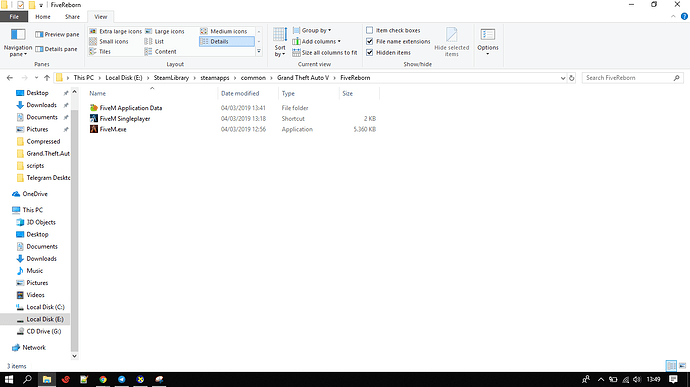The image size is (690, 387).
Task: Go back with the back arrow
Action: click(x=10, y=78)
